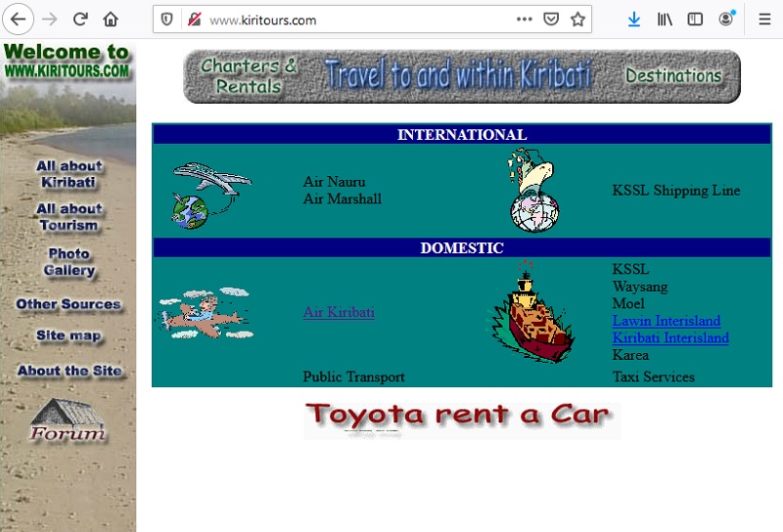Open the downloads panel
The image size is (783, 532).
(x=634, y=20)
